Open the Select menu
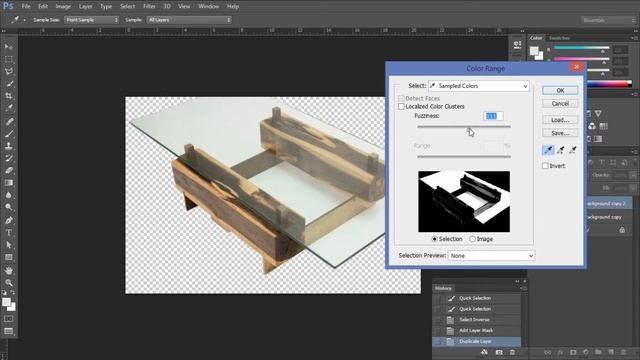The width and height of the screenshot is (640, 360). pyautogui.click(x=127, y=7)
